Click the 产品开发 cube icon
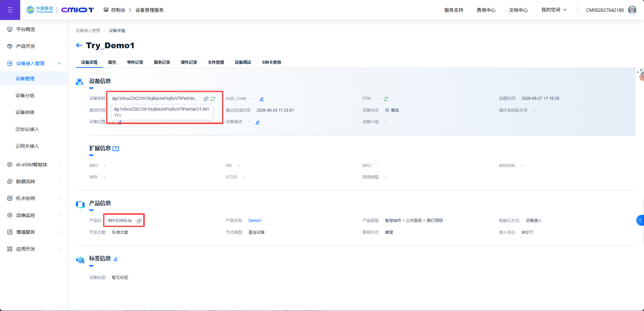Screen dimensions: 644x311 10,46
